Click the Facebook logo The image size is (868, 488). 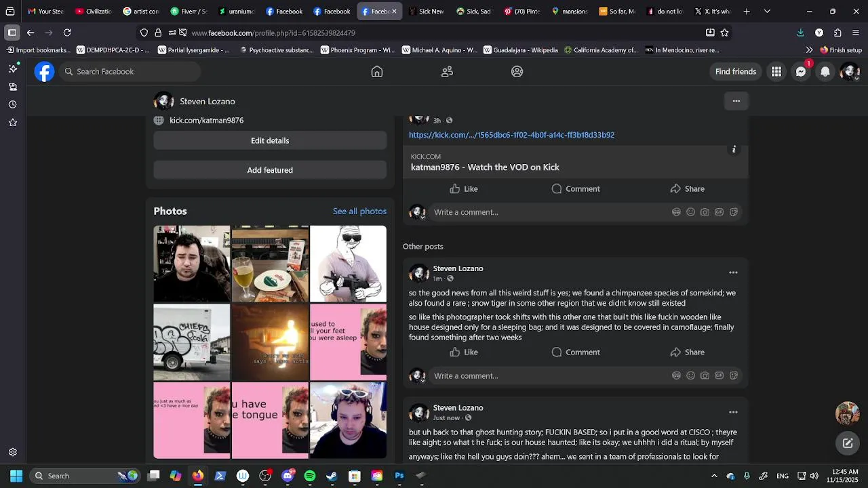pos(44,71)
